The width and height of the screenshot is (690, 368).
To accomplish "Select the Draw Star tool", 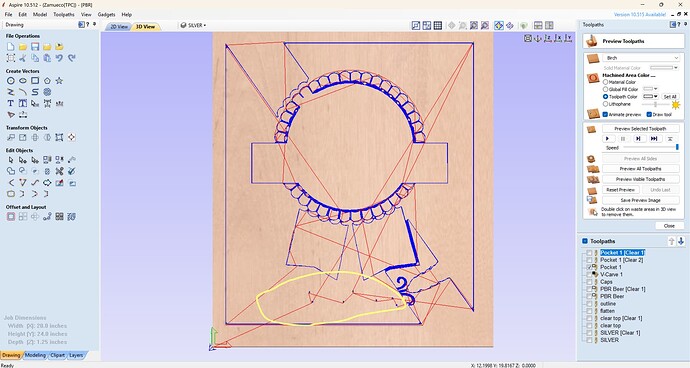I will click(59, 81).
